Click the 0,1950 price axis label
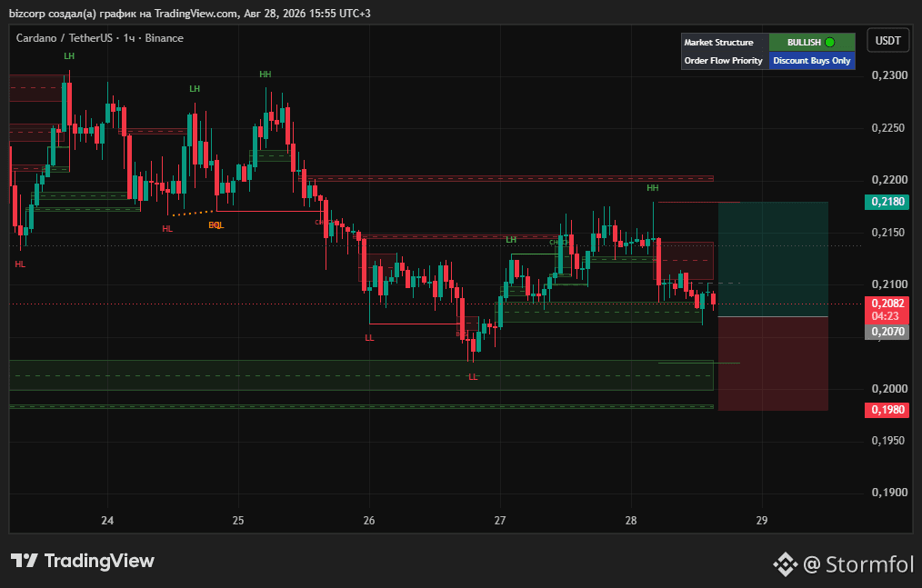The image size is (922, 588). (x=888, y=441)
